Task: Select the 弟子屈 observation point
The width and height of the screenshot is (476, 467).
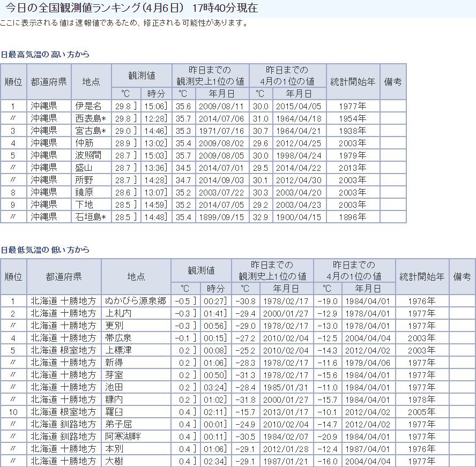Action: pyautogui.click(x=118, y=424)
